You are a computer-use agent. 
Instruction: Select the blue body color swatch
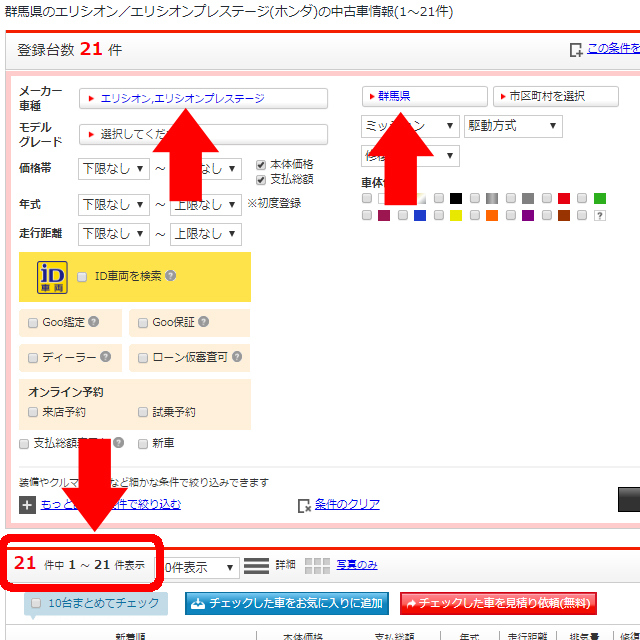pyautogui.click(x=420, y=216)
